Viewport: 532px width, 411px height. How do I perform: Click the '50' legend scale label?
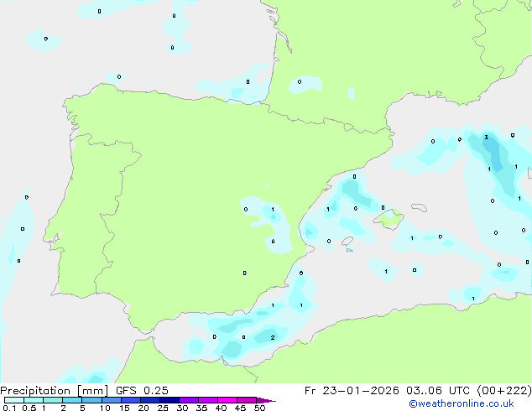[x=259, y=408]
